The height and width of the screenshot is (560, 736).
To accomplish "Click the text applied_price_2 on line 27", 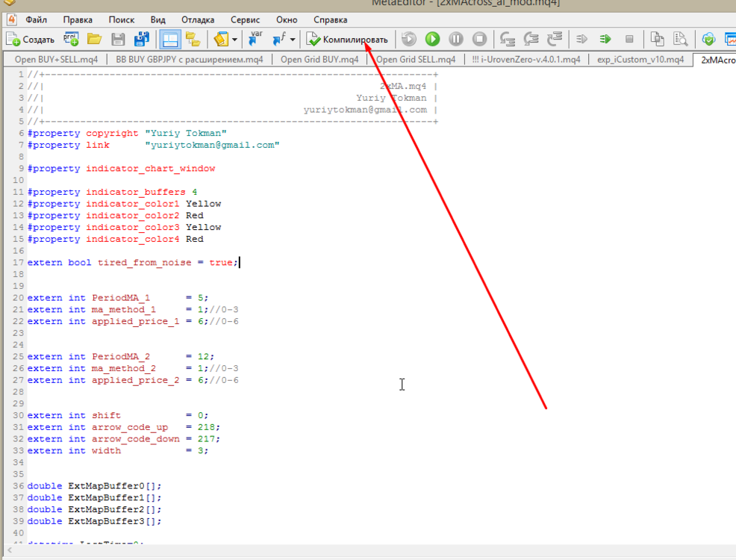I will point(135,380).
